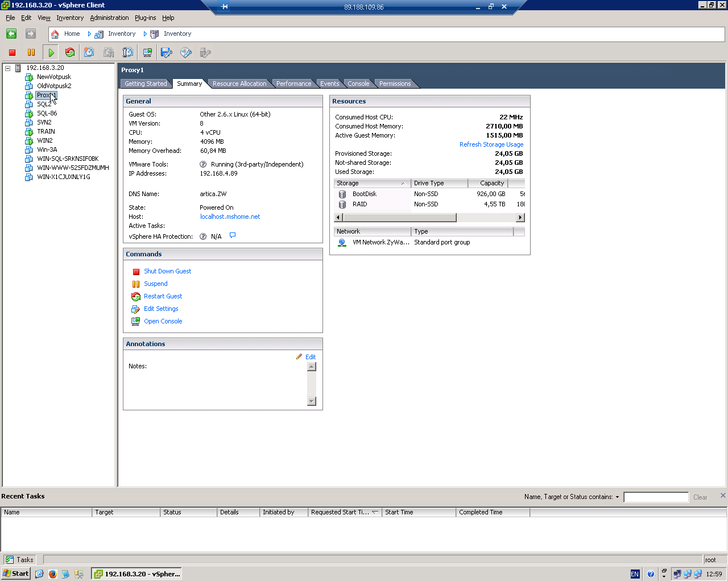Screen dimensions: 728x582
Task: Click the Suspend command link
Action: point(155,284)
